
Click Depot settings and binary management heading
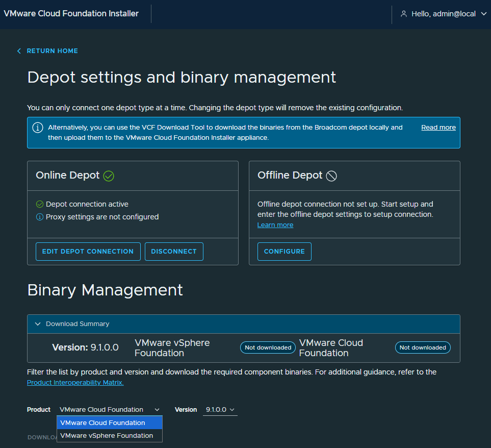pyautogui.click(x=182, y=78)
